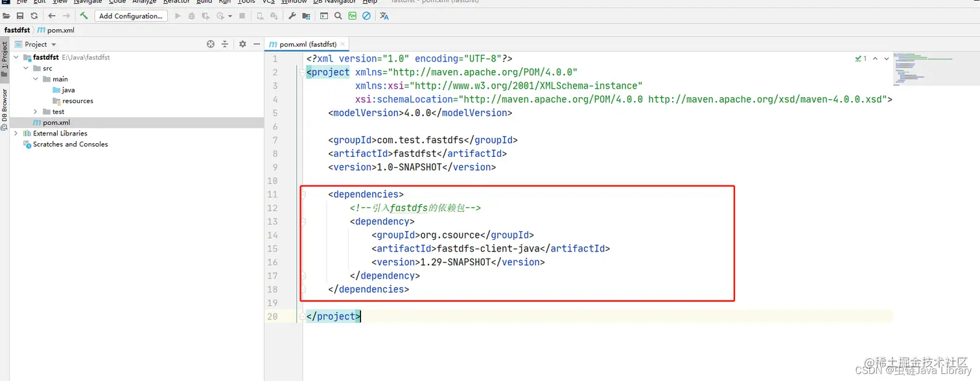
Task: Click the green monitor icon in the toolbar
Action: (x=353, y=16)
